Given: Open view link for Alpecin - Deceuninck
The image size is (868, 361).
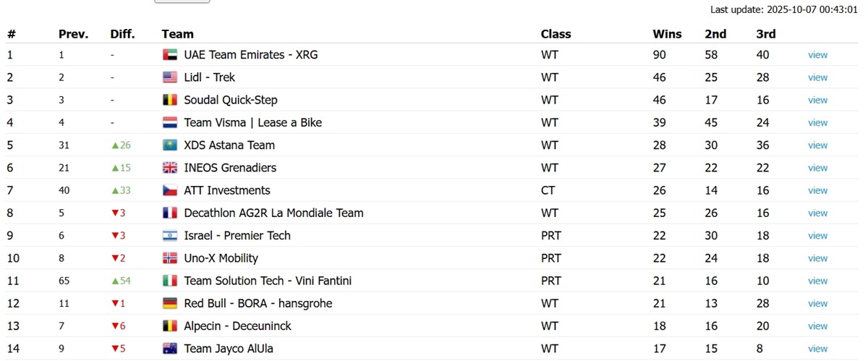Looking at the screenshot, I should click(817, 326).
